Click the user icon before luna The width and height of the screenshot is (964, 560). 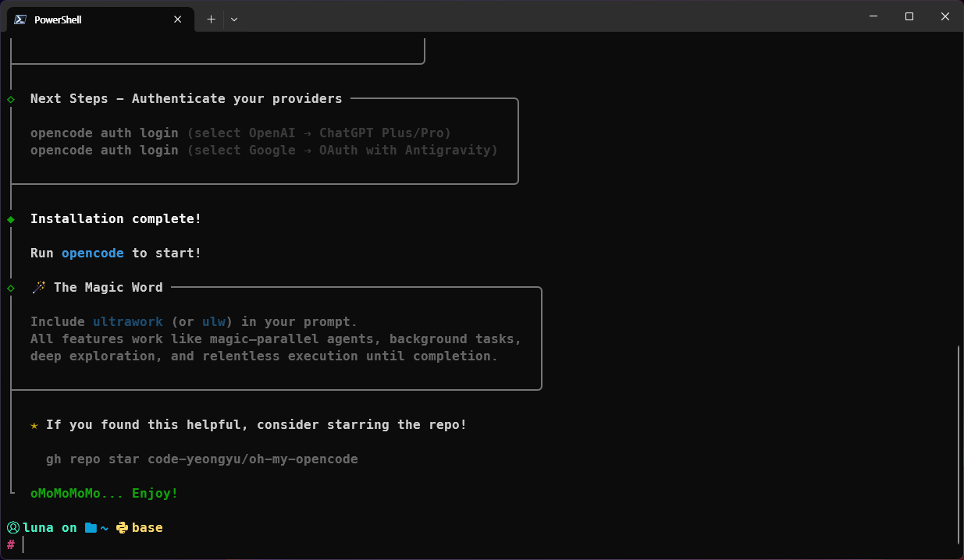(13, 527)
